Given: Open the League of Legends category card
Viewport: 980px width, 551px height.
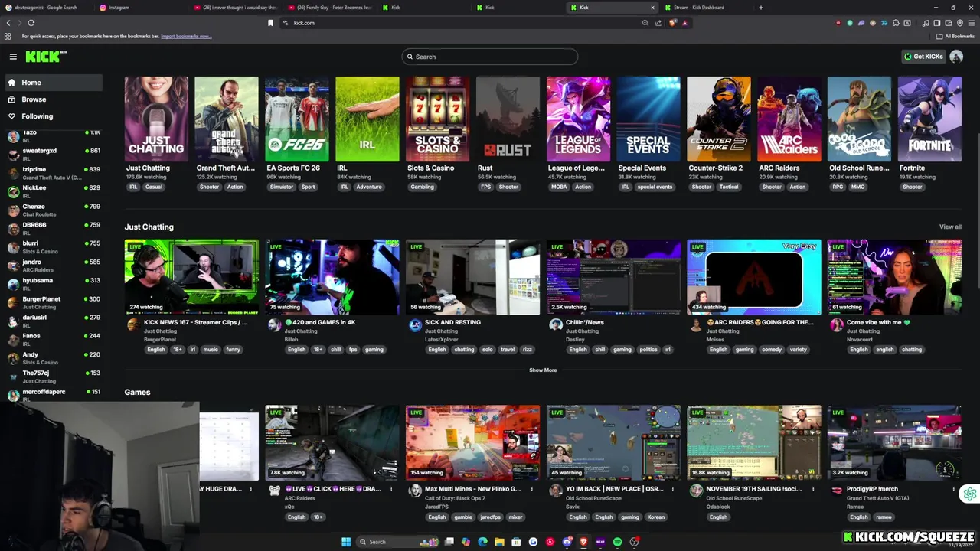Looking at the screenshot, I should [x=578, y=119].
